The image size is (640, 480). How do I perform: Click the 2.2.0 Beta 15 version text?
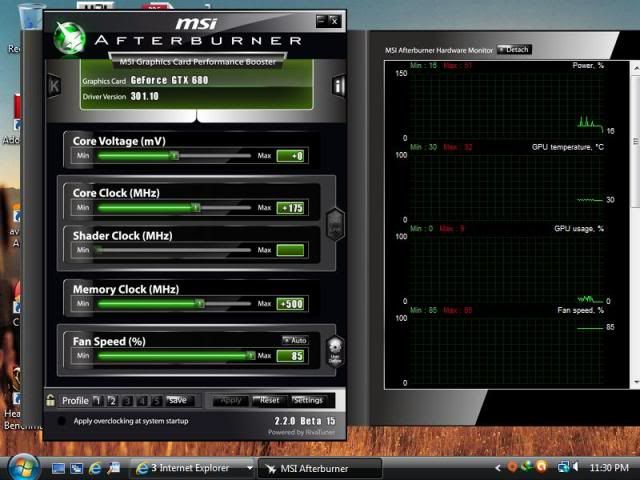(304, 421)
